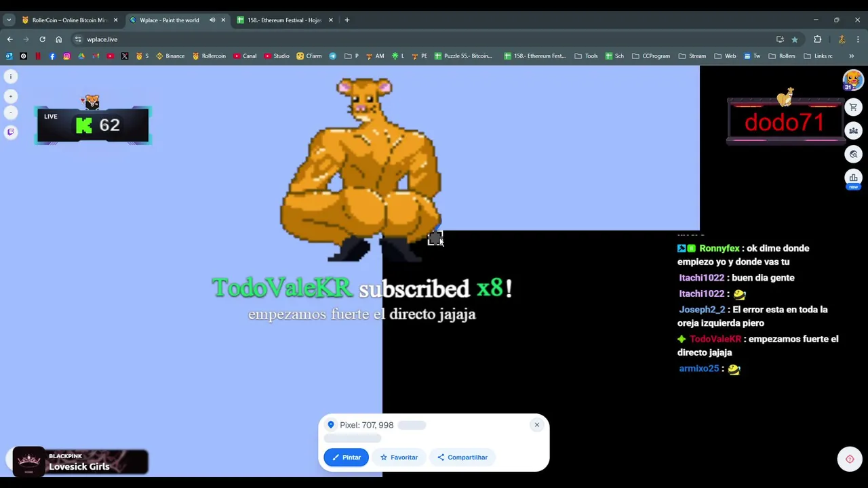
Task: Open the Puzzle 55.- Bitcoin bookmark
Action: pyautogui.click(x=463, y=56)
